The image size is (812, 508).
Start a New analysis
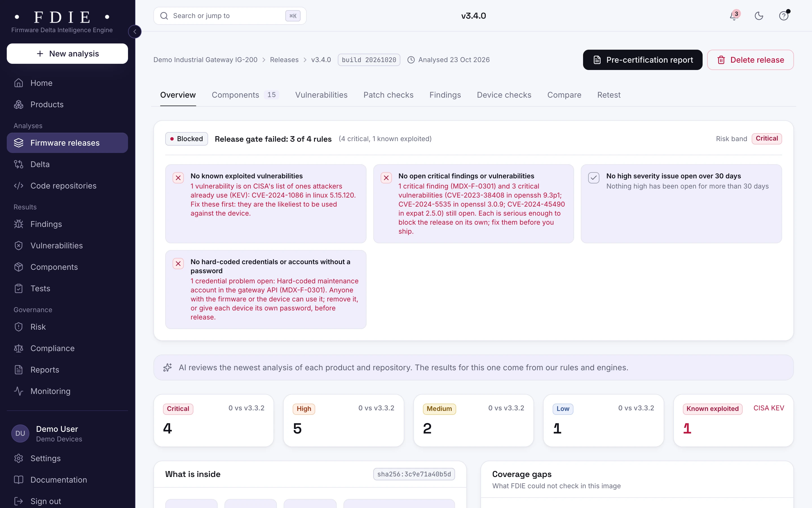coord(67,53)
